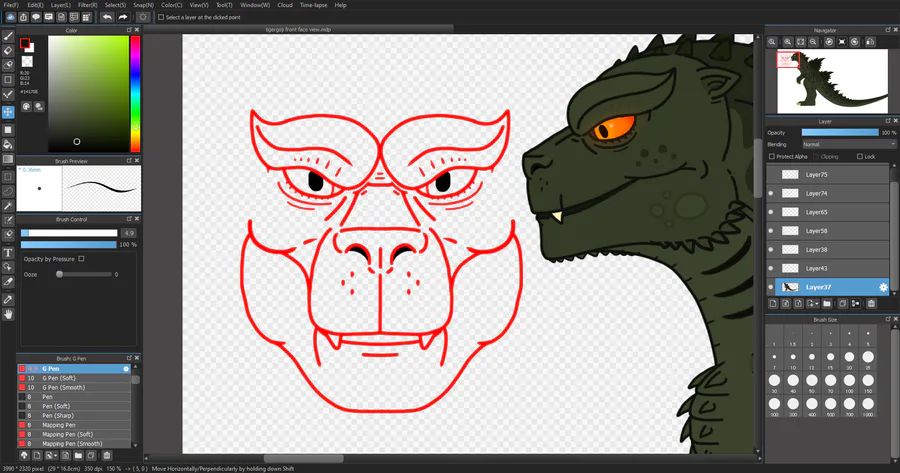Click the brush size value field showing 4.9
Viewport: 900px width, 473px height.
pos(129,233)
